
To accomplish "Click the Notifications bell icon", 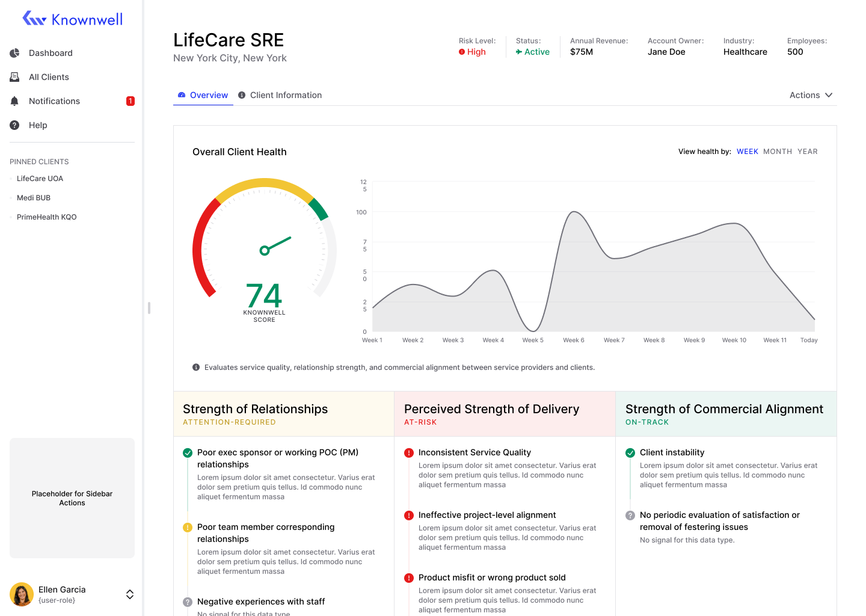I will tap(14, 101).
